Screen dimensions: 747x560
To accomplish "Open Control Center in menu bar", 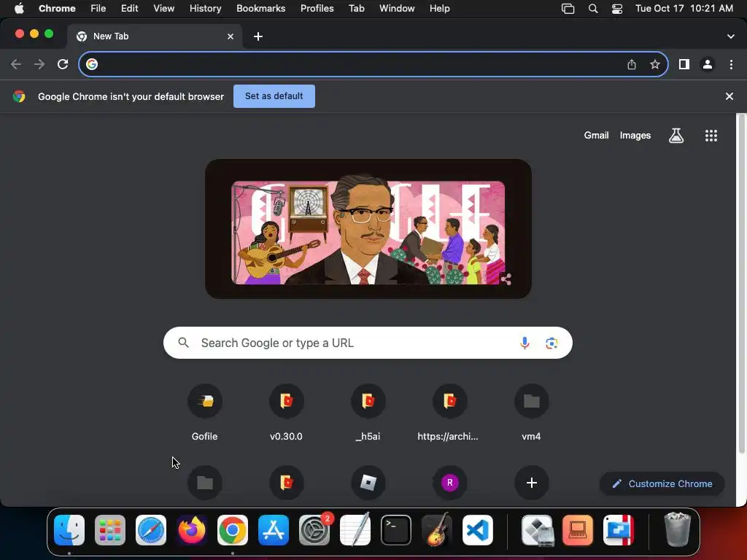I will point(617,9).
